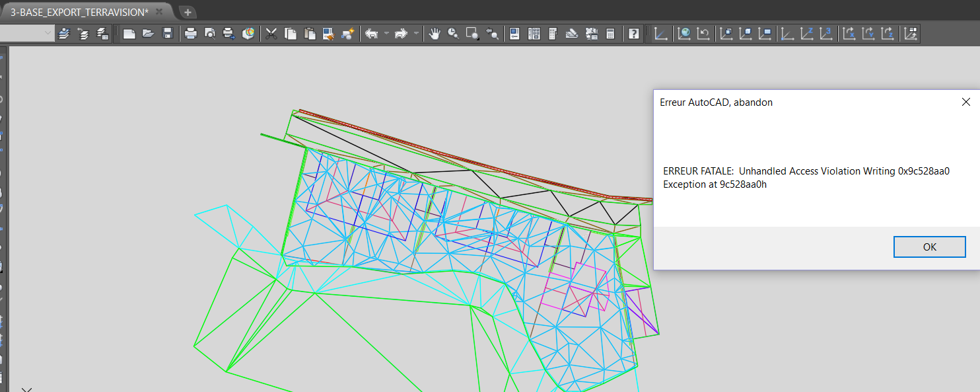
Task: Open the Open file folder icon
Action: click(149, 34)
